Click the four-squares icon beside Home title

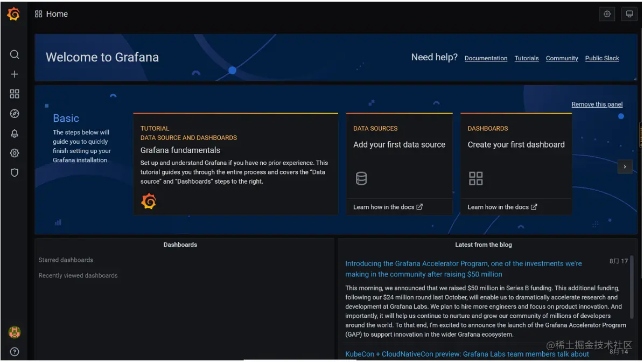pos(39,14)
